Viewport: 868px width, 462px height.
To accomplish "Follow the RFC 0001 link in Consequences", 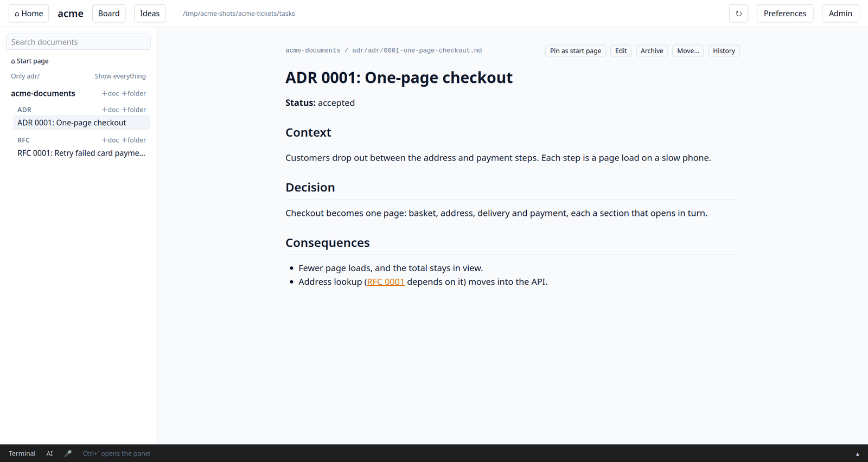I will [x=386, y=282].
